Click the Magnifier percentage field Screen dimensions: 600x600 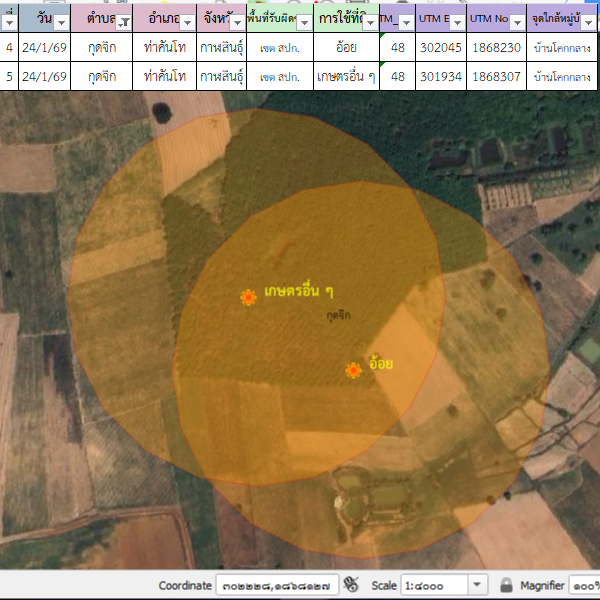pyautogui.click(x=583, y=584)
